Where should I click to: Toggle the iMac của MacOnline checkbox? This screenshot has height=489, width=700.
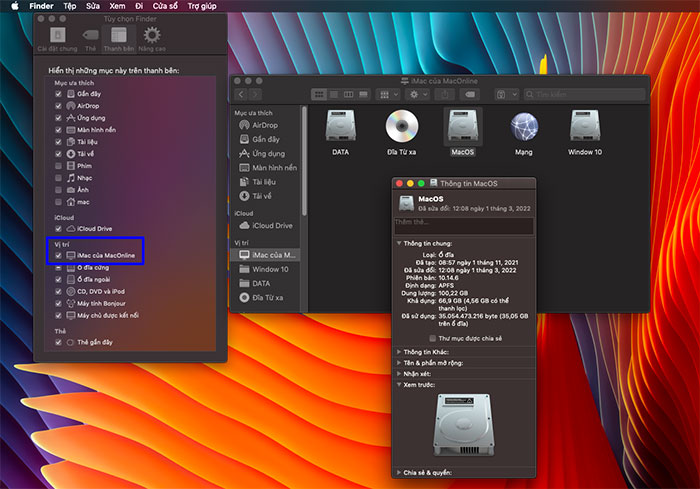click(x=58, y=255)
